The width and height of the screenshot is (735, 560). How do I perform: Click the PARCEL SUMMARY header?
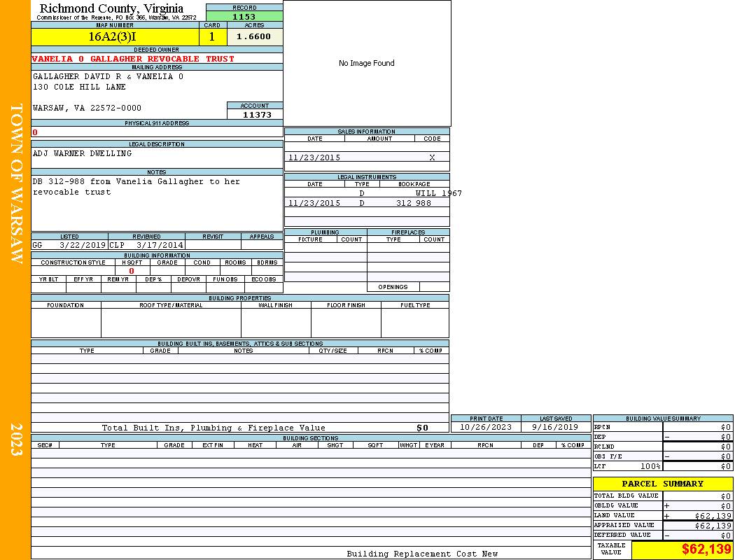tap(663, 484)
